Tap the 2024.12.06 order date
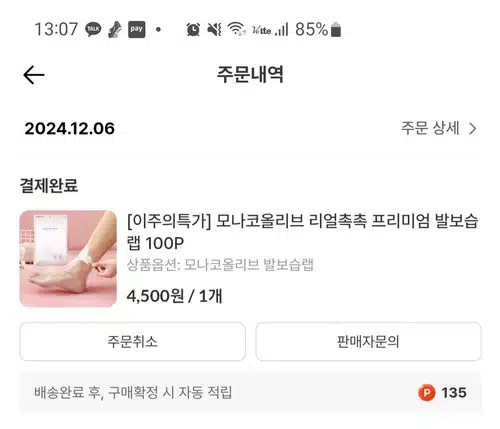500x429 pixels. click(70, 129)
